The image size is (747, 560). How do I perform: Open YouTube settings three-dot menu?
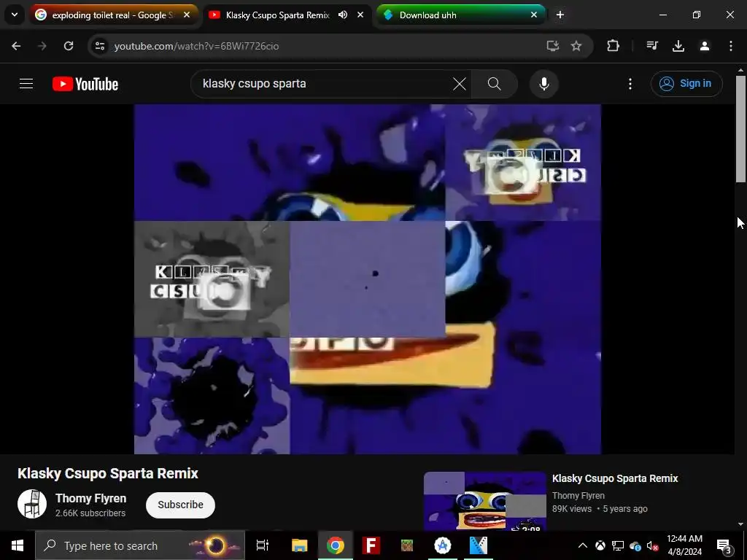coord(630,84)
